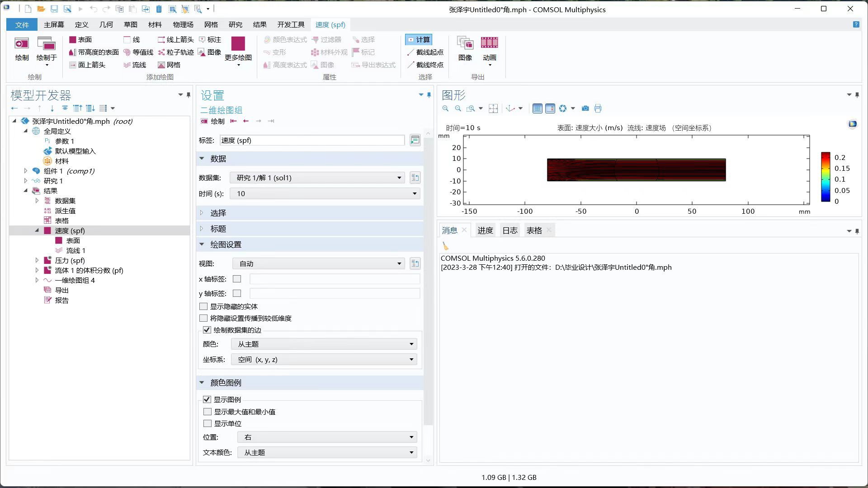
Task: Enable 显示最大值和最小值 checkbox
Action: [x=208, y=412]
